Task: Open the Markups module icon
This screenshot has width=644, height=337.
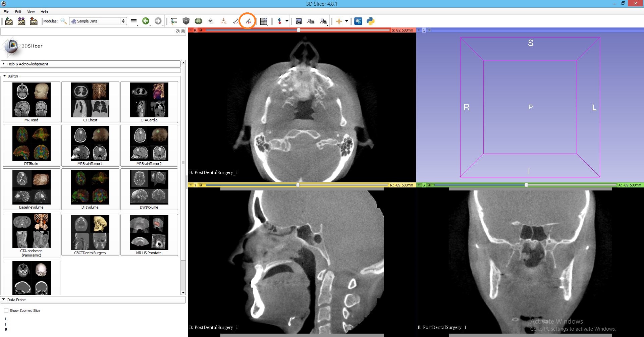Action: pyautogui.click(x=223, y=21)
